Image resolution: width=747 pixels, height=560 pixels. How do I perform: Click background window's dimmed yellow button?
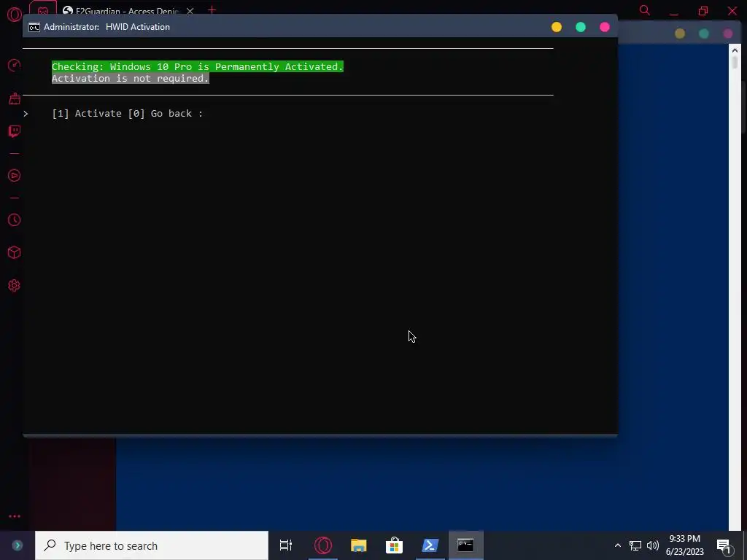click(x=680, y=34)
